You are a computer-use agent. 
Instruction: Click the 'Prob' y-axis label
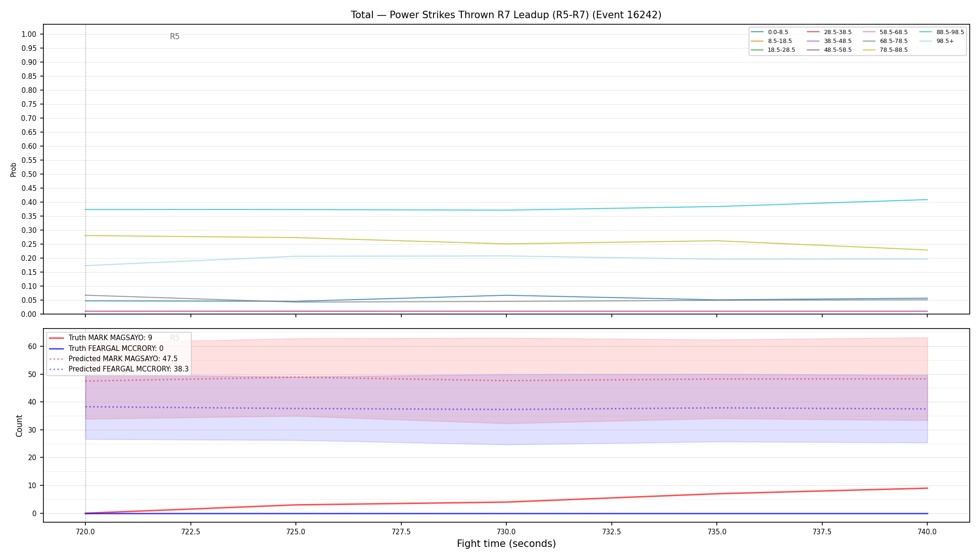[13, 169]
